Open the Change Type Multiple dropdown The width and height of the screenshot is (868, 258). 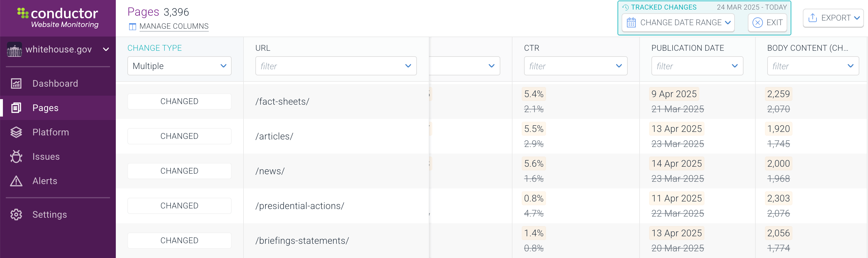tap(179, 66)
